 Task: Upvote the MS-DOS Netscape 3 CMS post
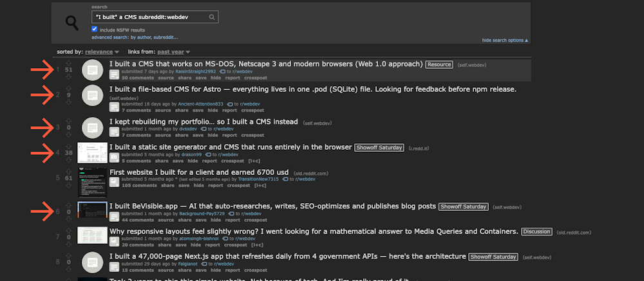click(x=69, y=64)
